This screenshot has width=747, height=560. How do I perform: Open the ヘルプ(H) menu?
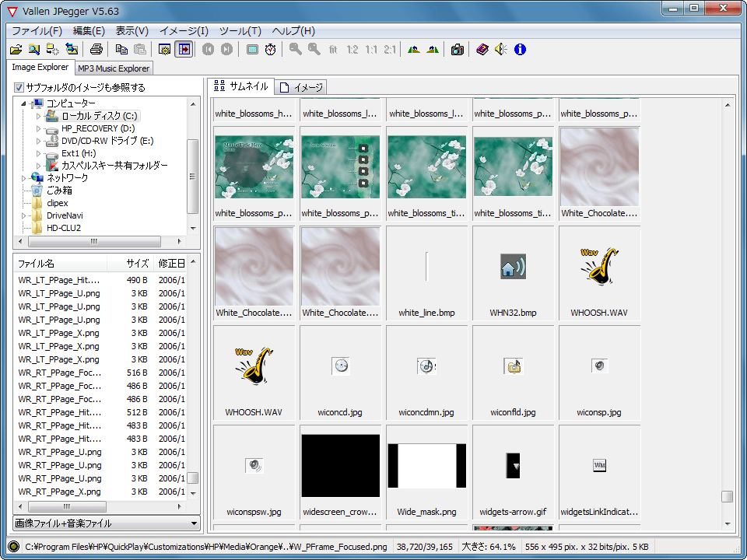(x=293, y=31)
